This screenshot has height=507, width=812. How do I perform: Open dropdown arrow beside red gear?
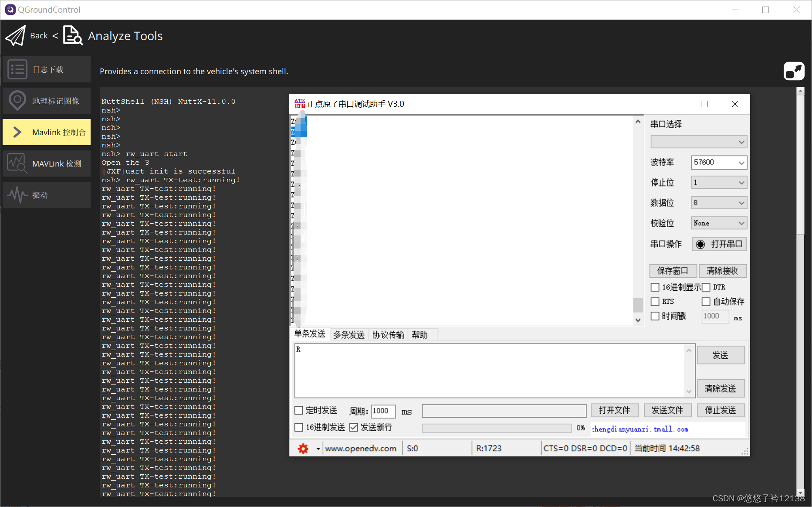click(318, 449)
